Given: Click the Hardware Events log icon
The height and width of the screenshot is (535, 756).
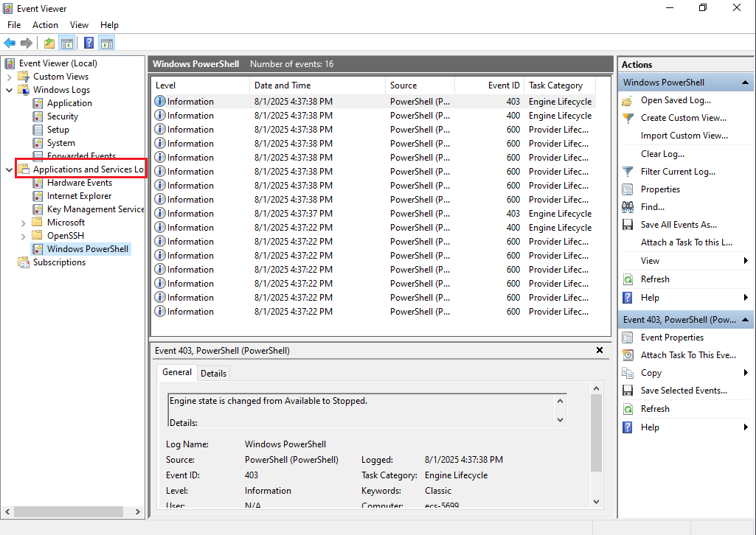Looking at the screenshot, I should click(x=38, y=183).
